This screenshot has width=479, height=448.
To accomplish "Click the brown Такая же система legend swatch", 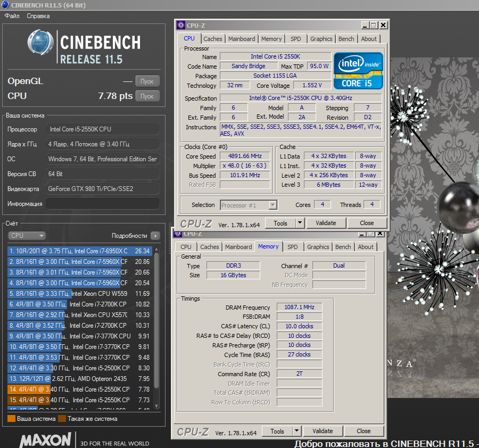I will (62, 419).
